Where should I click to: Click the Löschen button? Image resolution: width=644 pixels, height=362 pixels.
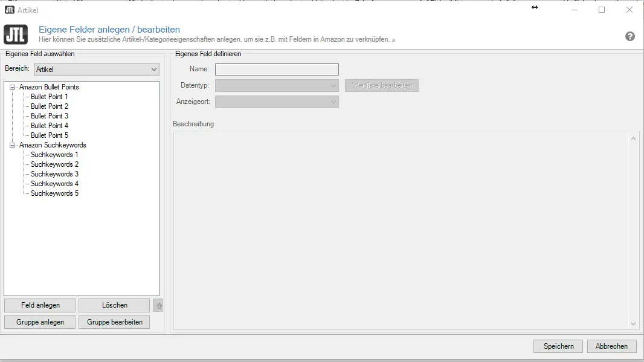(114, 305)
